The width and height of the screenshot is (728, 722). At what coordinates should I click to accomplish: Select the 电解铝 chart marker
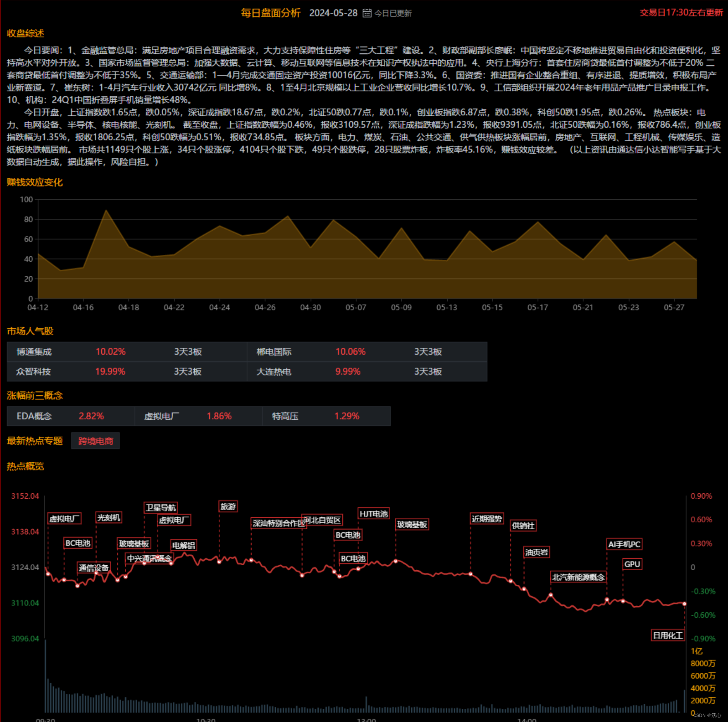tap(184, 546)
